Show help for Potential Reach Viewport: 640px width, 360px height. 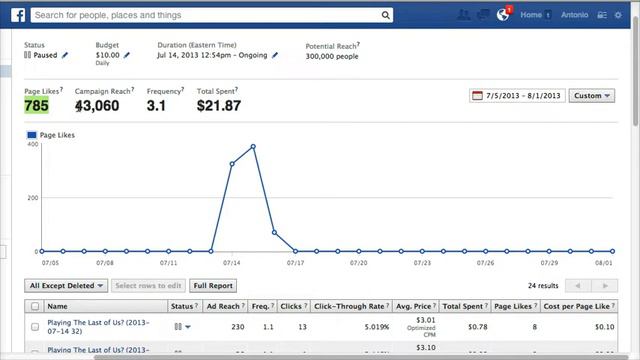click(358, 44)
